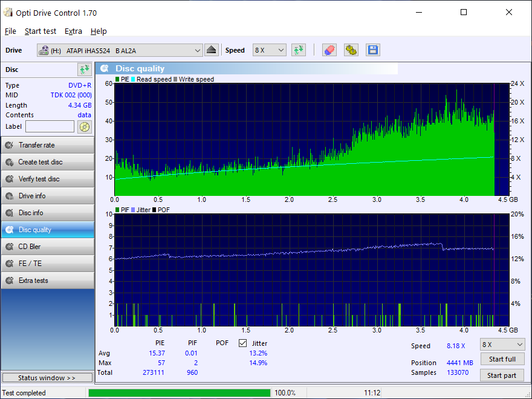The width and height of the screenshot is (532, 399).
Task: Click the Start full button
Action: (502, 359)
